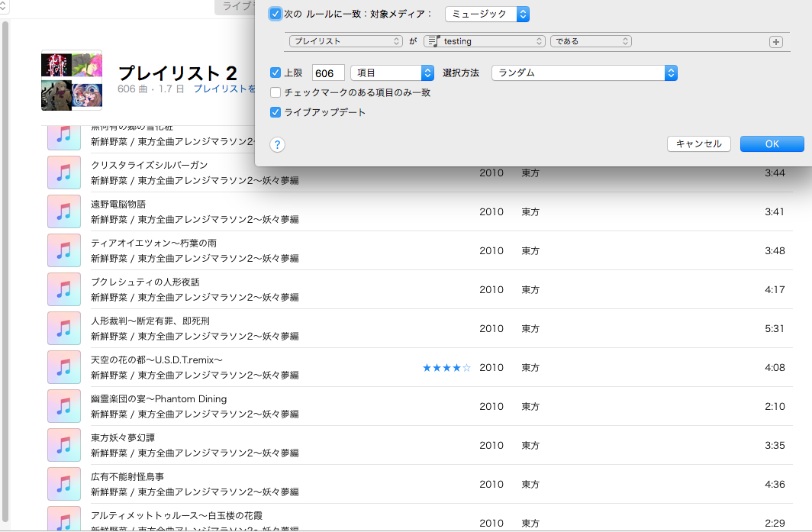Click the limit field showing 606

coord(328,73)
